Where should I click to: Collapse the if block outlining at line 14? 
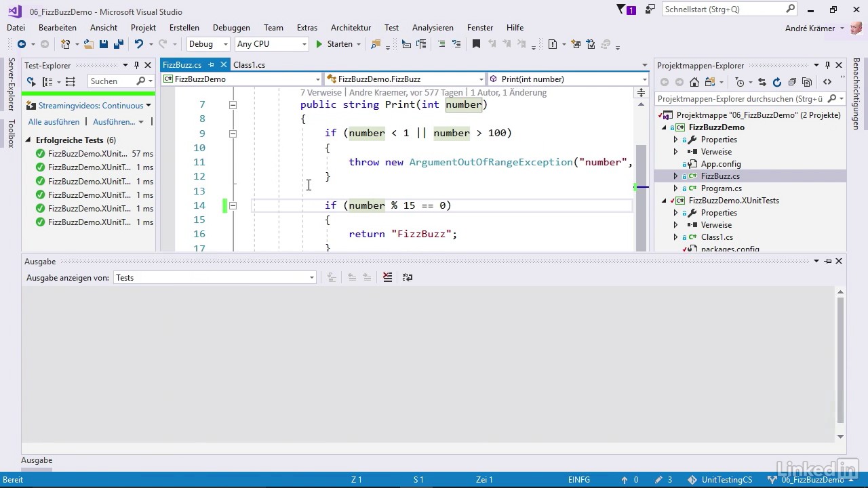click(233, 205)
